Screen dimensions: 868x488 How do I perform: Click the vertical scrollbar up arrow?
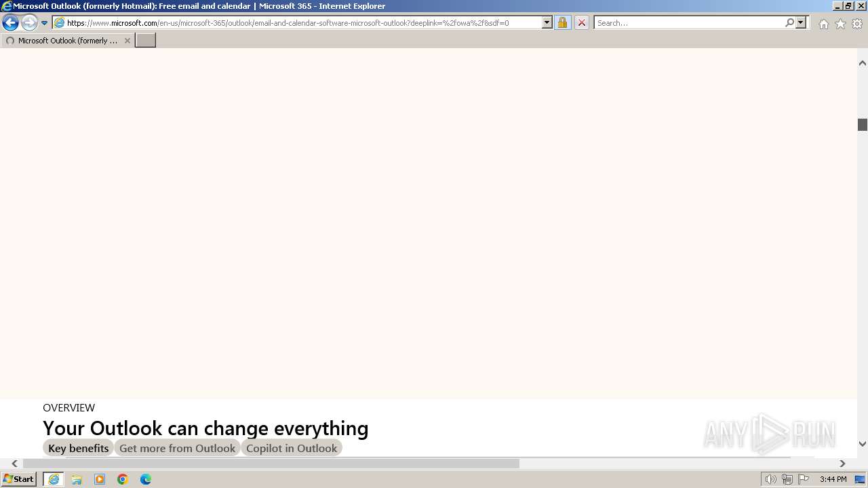coord(863,63)
